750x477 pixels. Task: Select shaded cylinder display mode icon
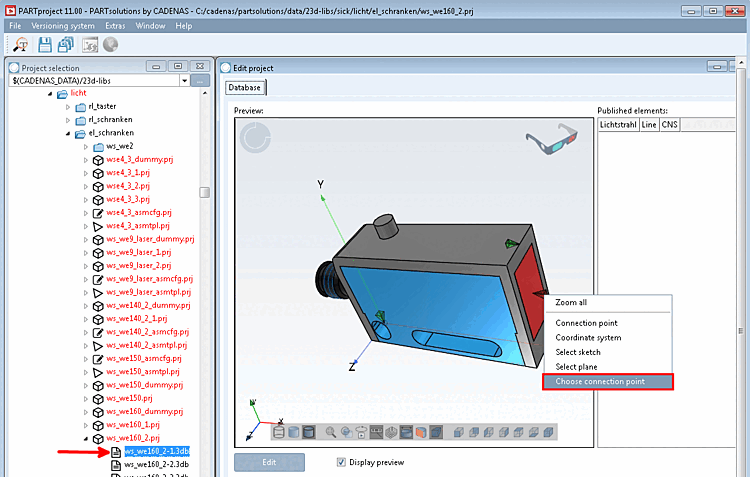294,433
